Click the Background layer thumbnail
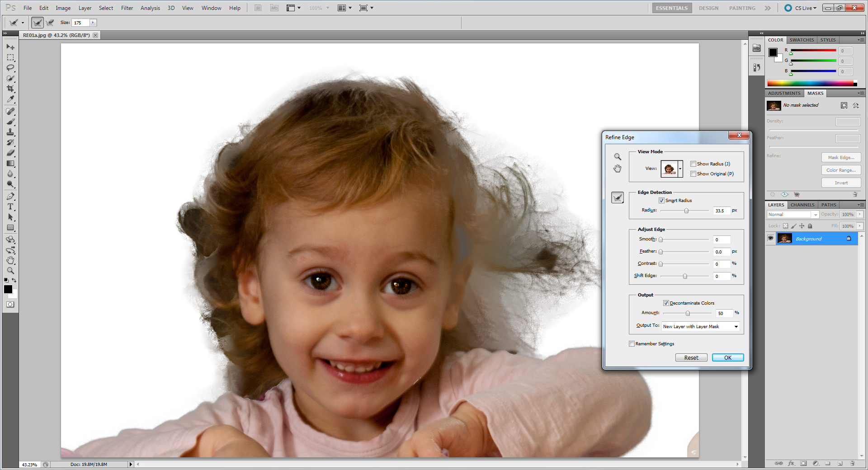The height and width of the screenshot is (470, 868). 785,239
